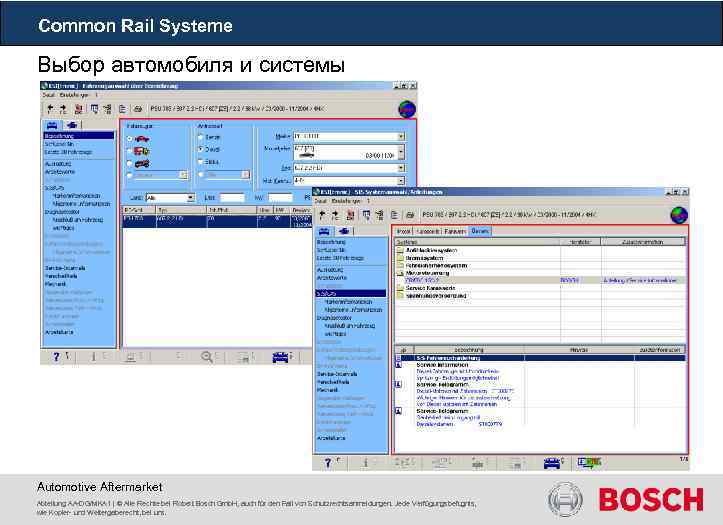Click forward arrow in rear vehicle window toolbar
The width and height of the screenshot is (723, 525).
tap(63, 109)
